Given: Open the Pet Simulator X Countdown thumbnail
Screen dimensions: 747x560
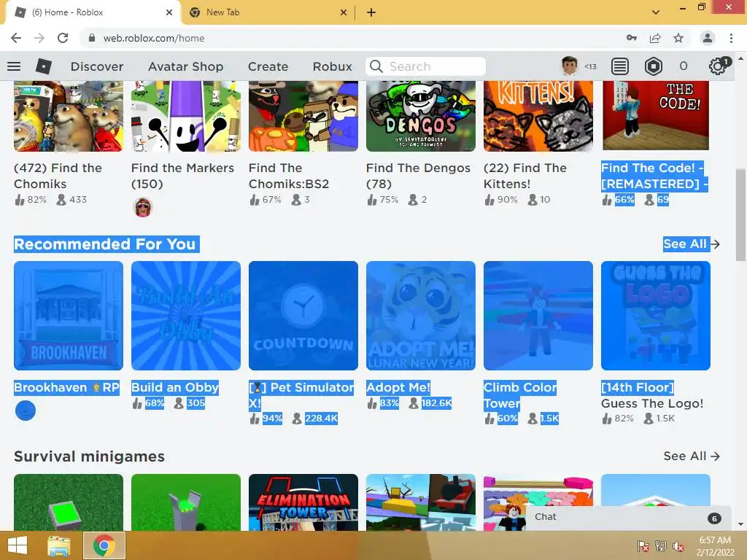Looking at the screenshot, I should [303, 316].
